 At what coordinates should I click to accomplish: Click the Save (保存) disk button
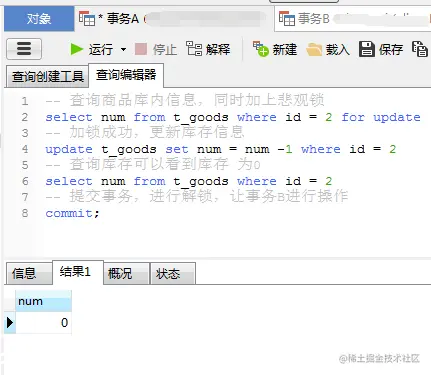pyautogui.click(x=381, y=49)
